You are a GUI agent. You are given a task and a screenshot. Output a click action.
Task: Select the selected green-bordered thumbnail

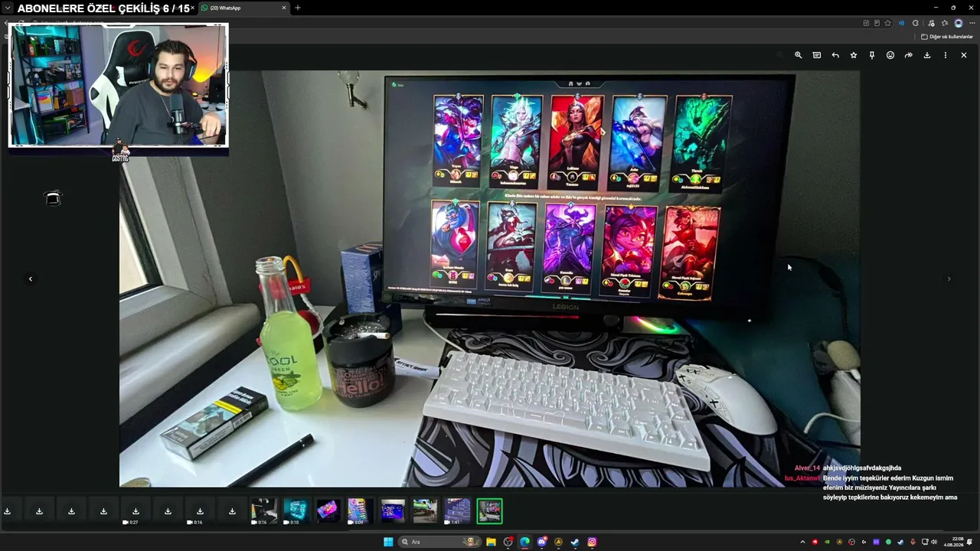click(489, 511)
